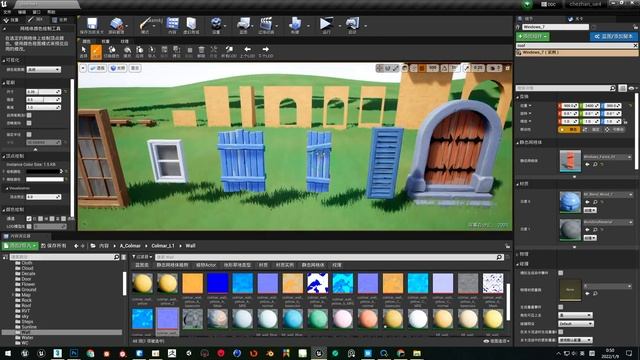
Task: Click the search icon in folder search box
Action: [116, 257]
